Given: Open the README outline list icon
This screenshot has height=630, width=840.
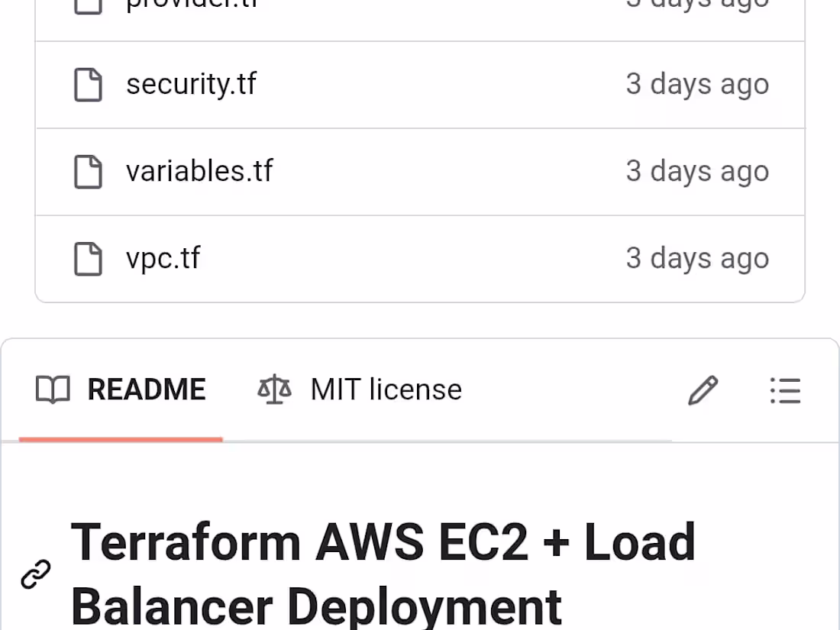Looking at the screenshot, I should pos(785,390).
